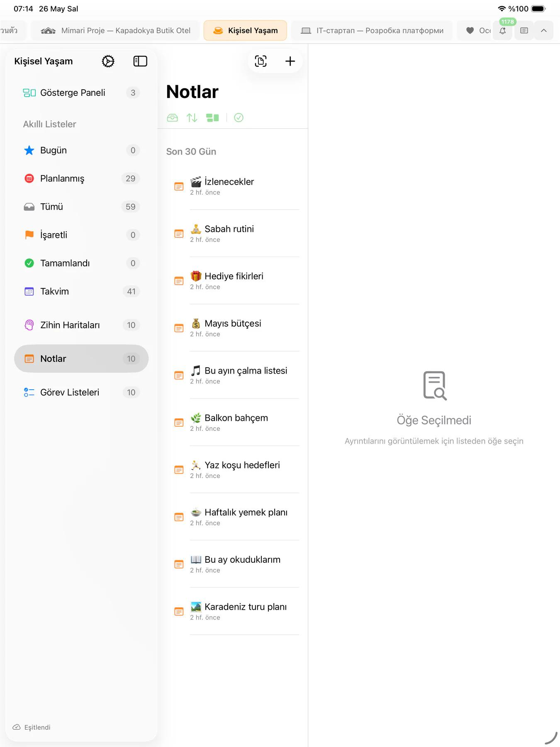Image resolution: width=560 pixels, height=747 pixels.
Task: Tap the note icon left of Mayıs bütçesi
Action: pos(179,328)
